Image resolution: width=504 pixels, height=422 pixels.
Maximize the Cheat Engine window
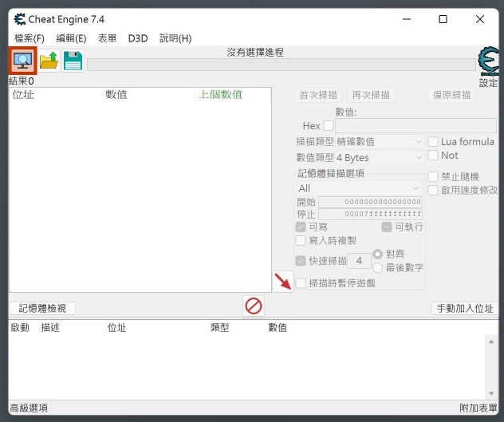click(443, 19)
